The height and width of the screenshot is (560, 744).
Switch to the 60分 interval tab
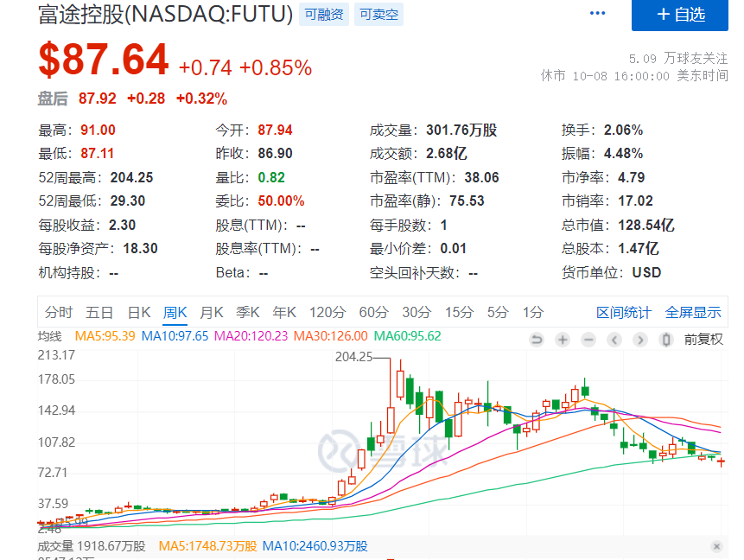click(x=373, y=312)
